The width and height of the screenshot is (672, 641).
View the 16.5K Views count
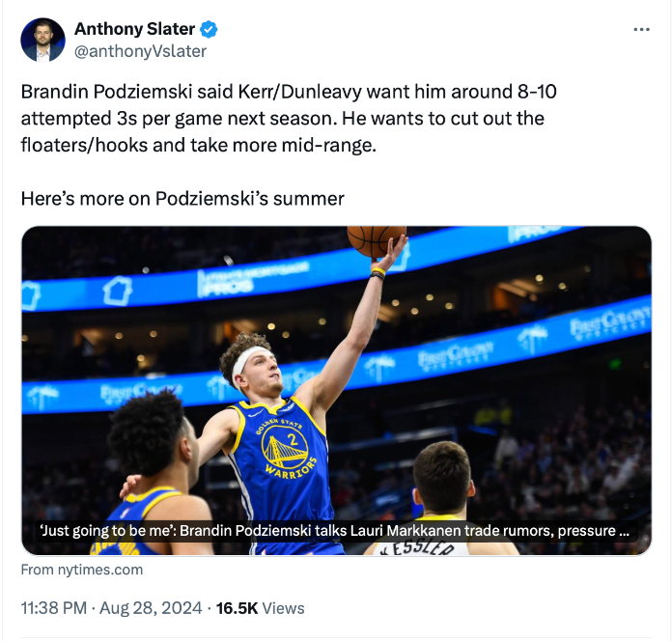pos(260,608)
